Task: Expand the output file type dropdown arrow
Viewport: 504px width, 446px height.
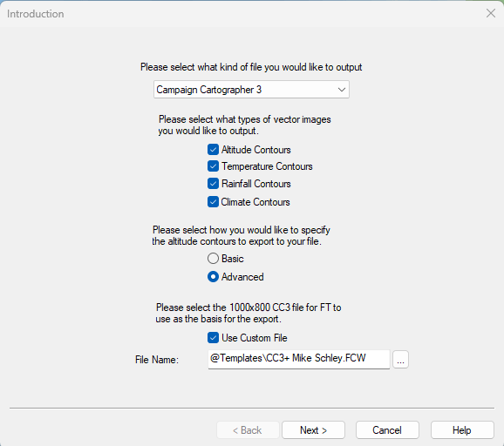Action: tap(341, 90)
